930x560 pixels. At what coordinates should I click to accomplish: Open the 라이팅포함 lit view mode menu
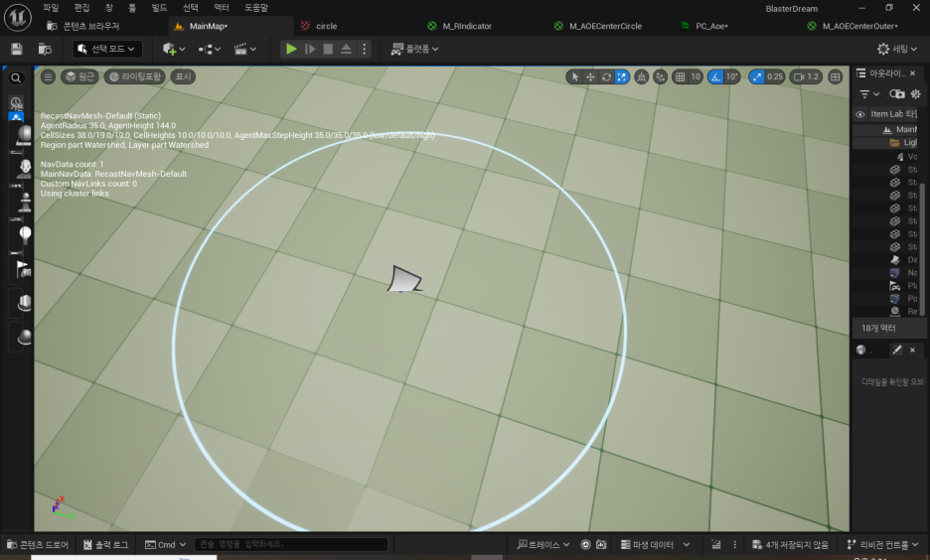coord(135,76)
